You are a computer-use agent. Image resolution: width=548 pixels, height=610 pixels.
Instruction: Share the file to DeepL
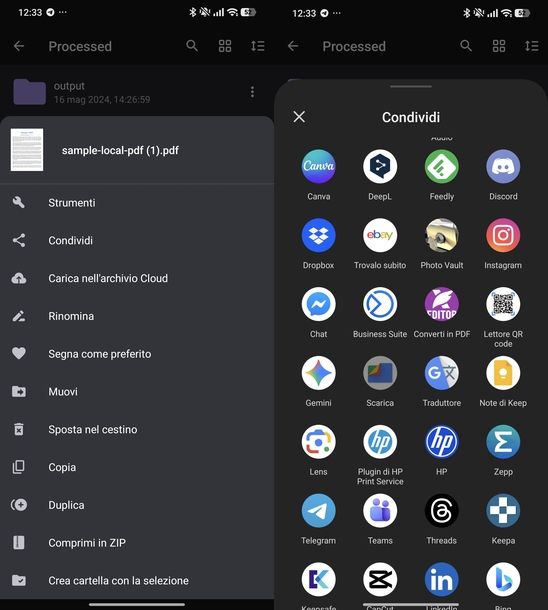pos(380,167)
